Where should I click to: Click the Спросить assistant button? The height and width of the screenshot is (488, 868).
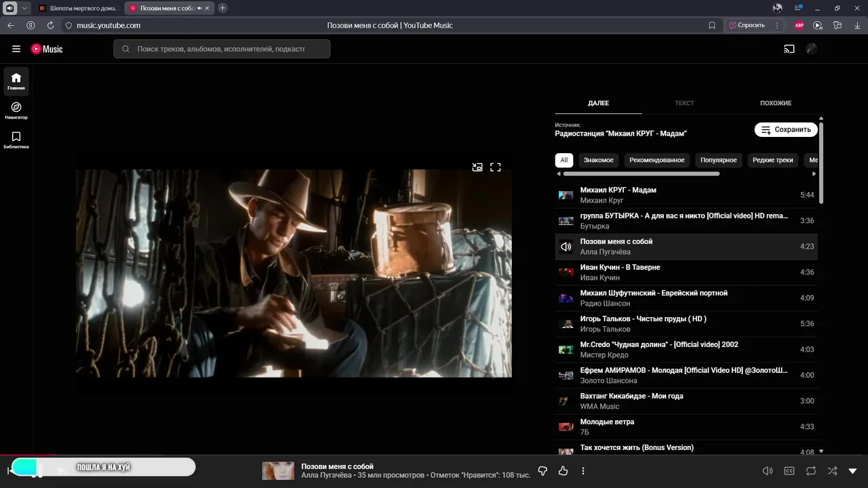(747, 25)
